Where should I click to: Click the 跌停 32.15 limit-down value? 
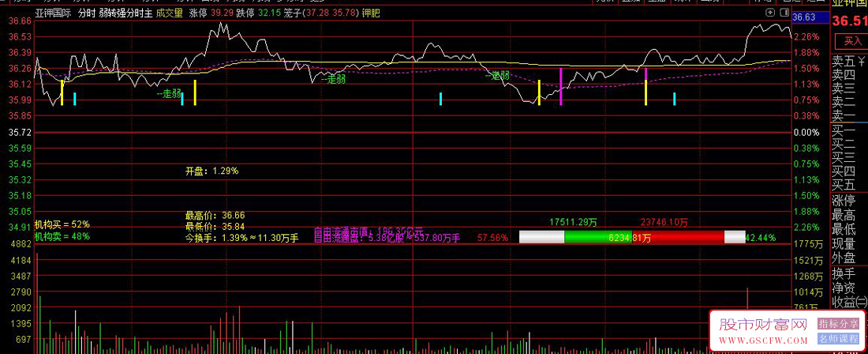click(x=257, y=13)
